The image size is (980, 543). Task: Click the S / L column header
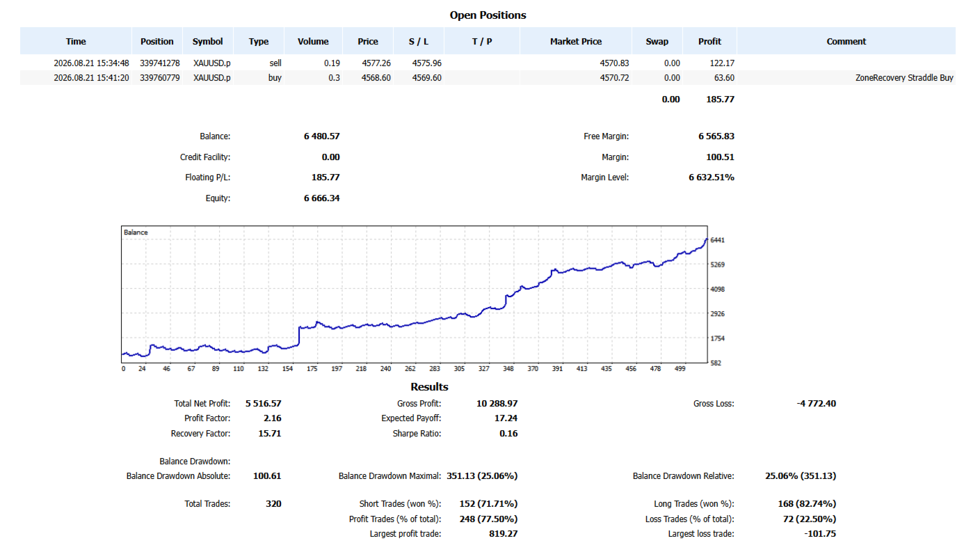point(419,41)
